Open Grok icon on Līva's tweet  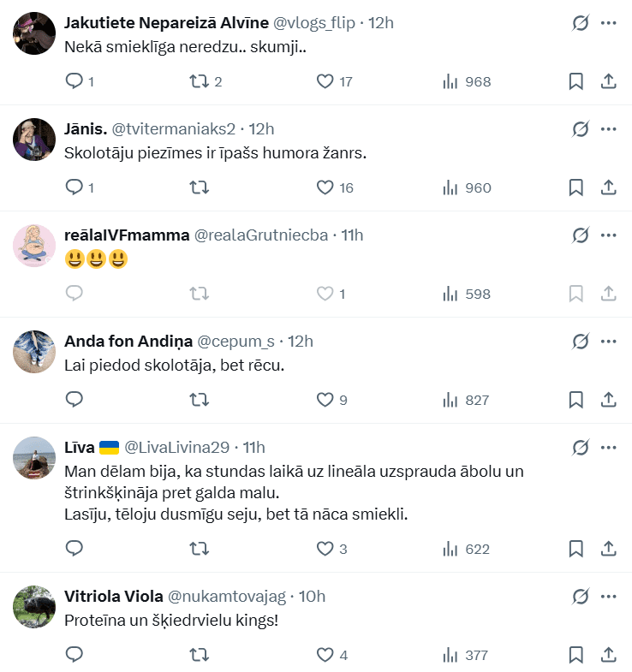(581, 447)
